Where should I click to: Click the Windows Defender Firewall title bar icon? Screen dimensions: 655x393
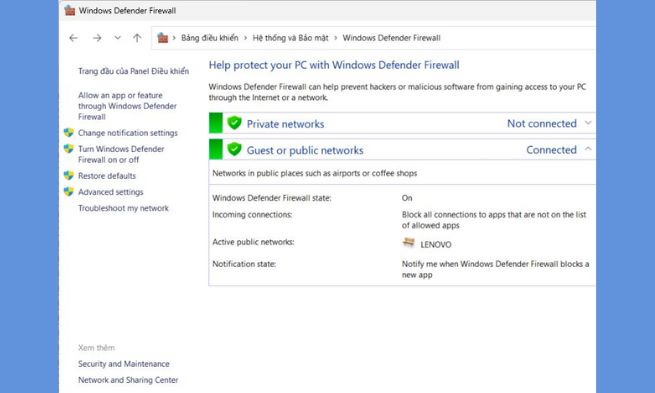click(70, 10)
